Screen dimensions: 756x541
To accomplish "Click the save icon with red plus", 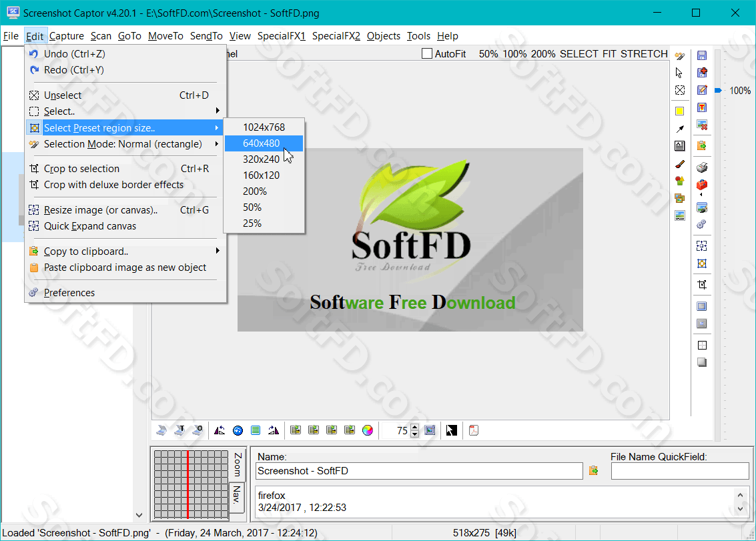I will pyautogui.click(x=702, y=72).
